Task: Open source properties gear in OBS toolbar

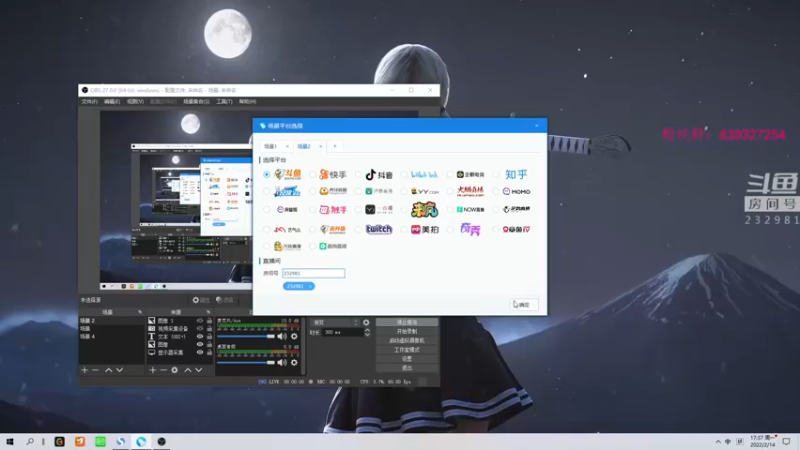Action: 201,300
